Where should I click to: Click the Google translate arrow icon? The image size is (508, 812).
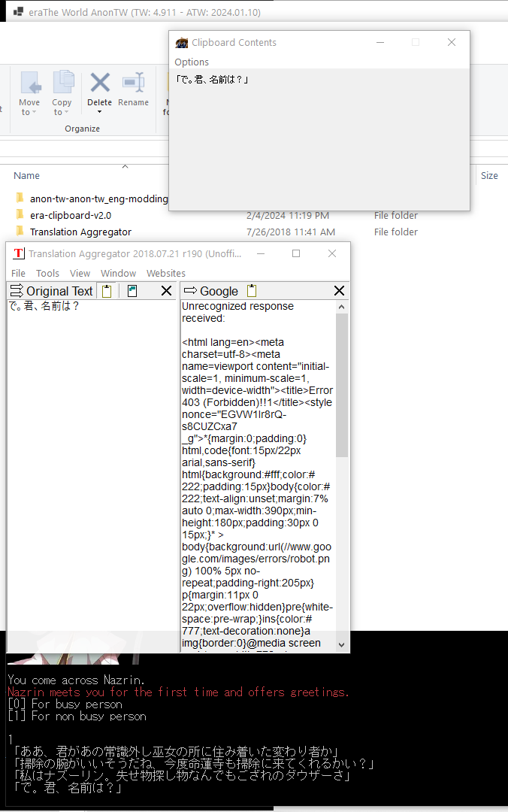click(190, 291)
